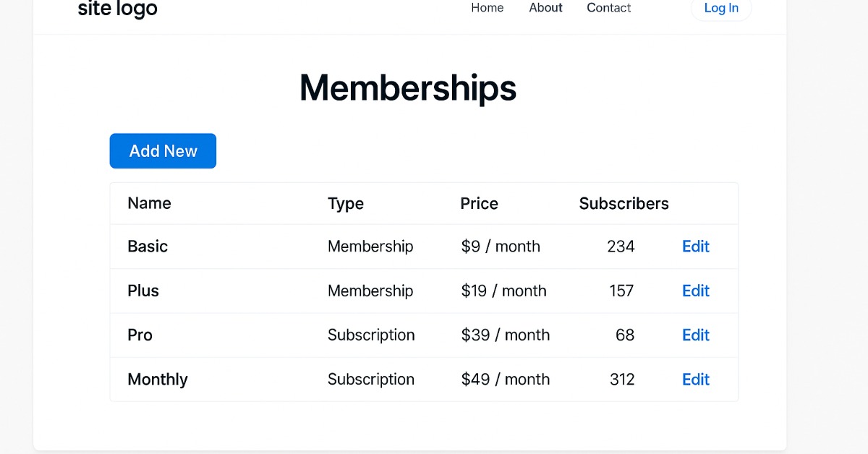This screenshot has width=868, height=454.
Task: Click the Memberships page heading
Action: (x=408, y=88)
